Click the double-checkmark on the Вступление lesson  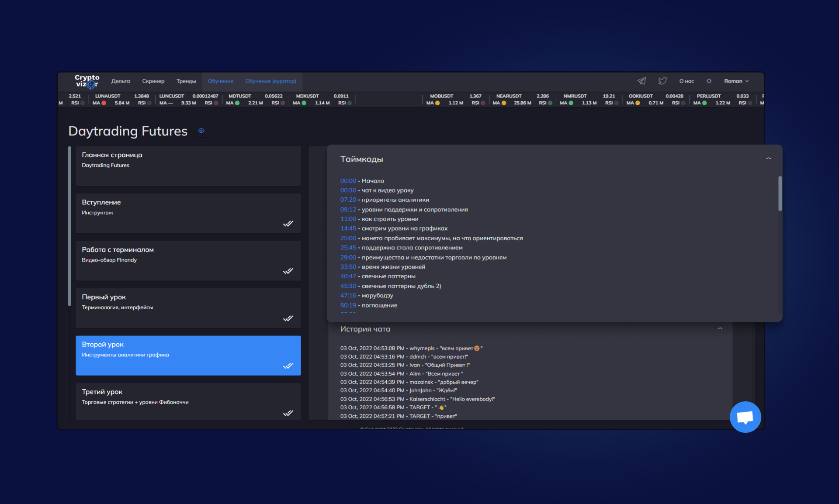(x=288, y=224)
